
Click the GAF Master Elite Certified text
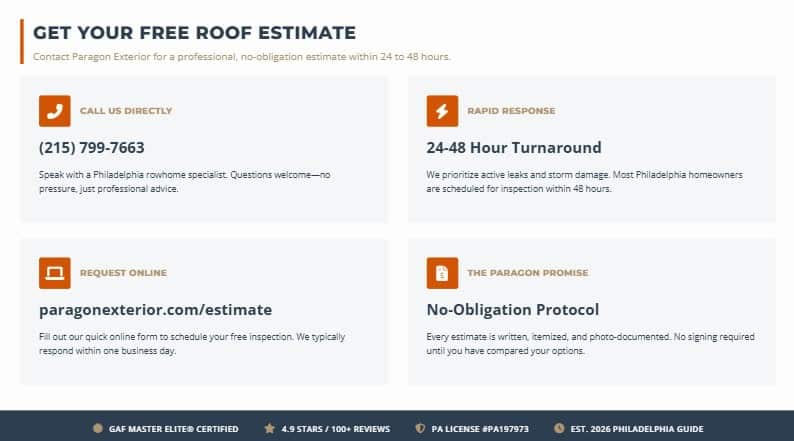(174, 429)
